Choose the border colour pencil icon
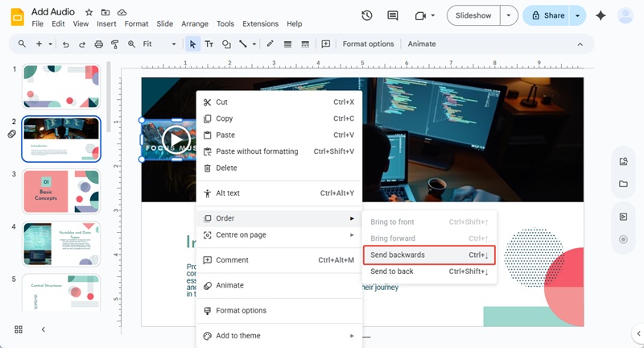Image resolution: width=644 pixels, height=348 pixels. click(x=270, y=43)
